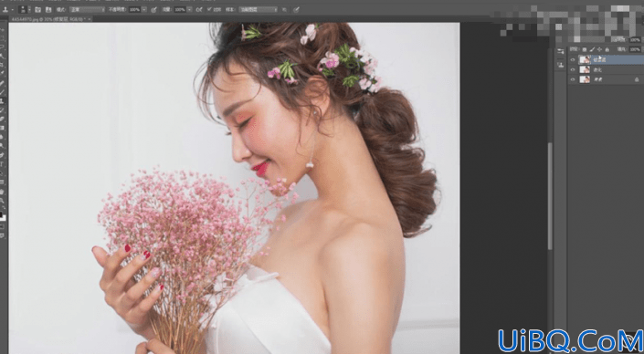The height and width of the screenshot is (354, 644).
Task: Click the 液化 layer thumbnail
Action: coord(585,69)
